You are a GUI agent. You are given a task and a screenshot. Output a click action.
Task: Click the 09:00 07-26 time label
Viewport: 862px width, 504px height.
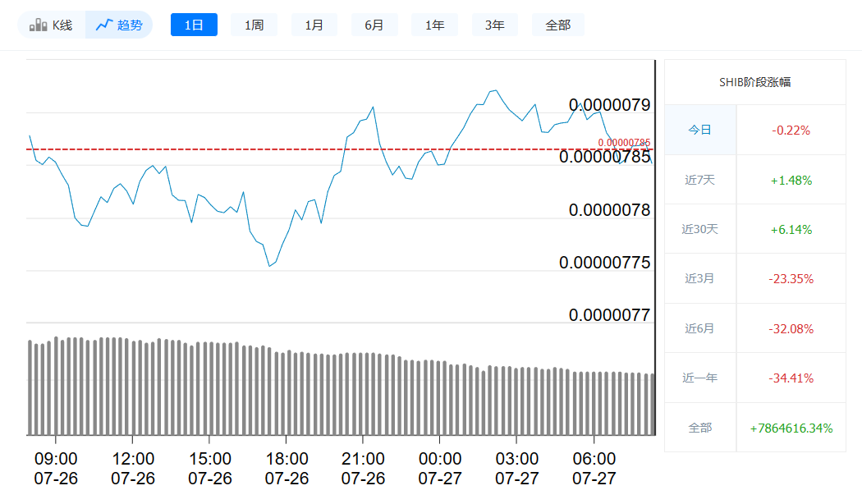58,466
